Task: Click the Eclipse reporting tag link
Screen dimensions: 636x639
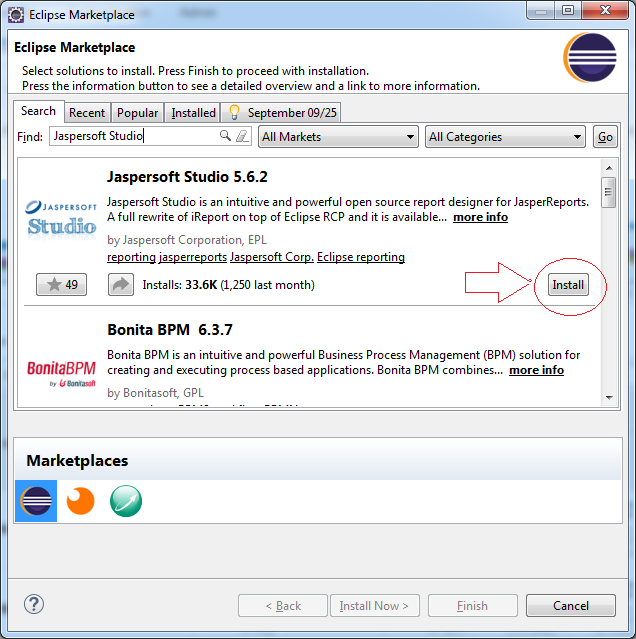Action: [361, 257]
